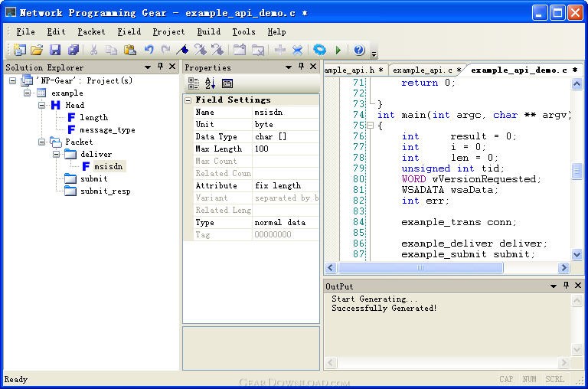Collapse the deliver folder node
588x389 pixels.
point(56,154)
